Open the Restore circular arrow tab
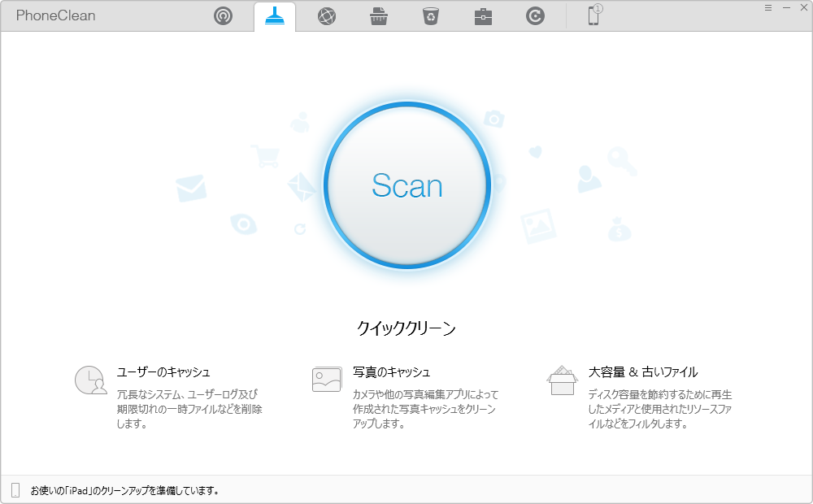Screen dimensions: 813x504 click(535, 16)
